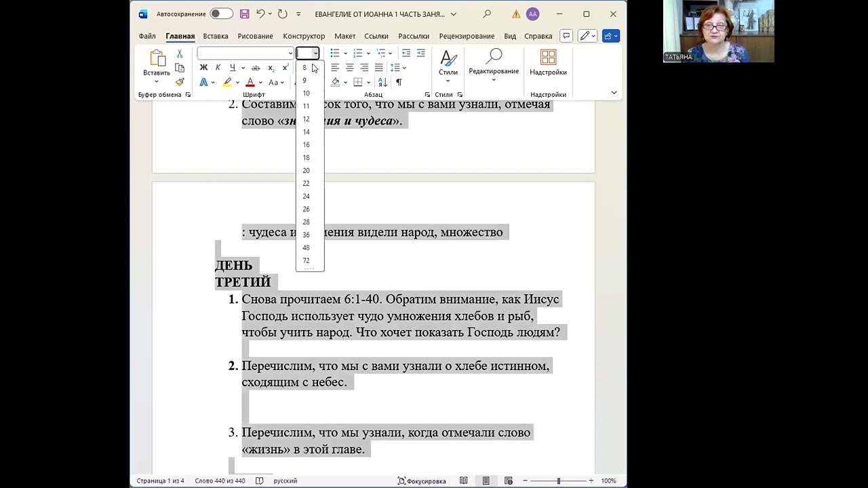This screenshot has height=488, width=868.
Task: Click the font size input box
Action: pyautogui.click(x=304, y=53)
